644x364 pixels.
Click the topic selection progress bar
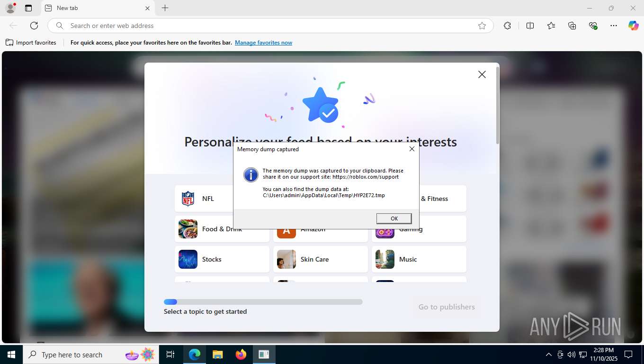[x=263, y=302]
